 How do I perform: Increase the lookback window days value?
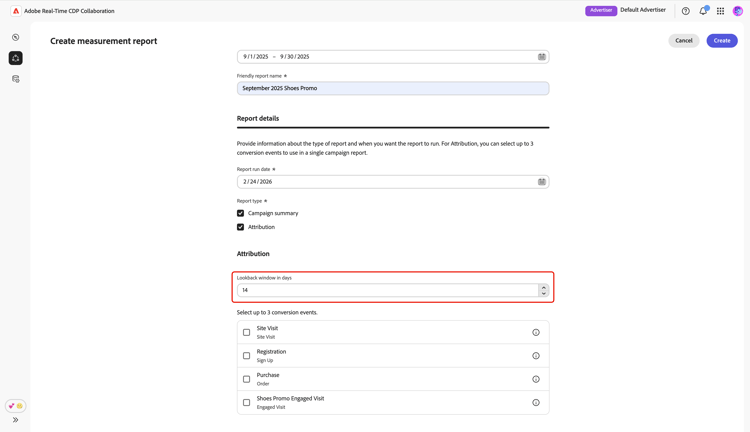coord(544,287)
